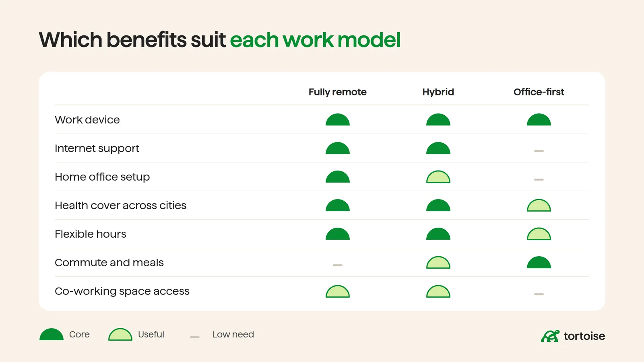
Task: Click Flexible hours Fully remote core icon
Action: coord(338,234)
